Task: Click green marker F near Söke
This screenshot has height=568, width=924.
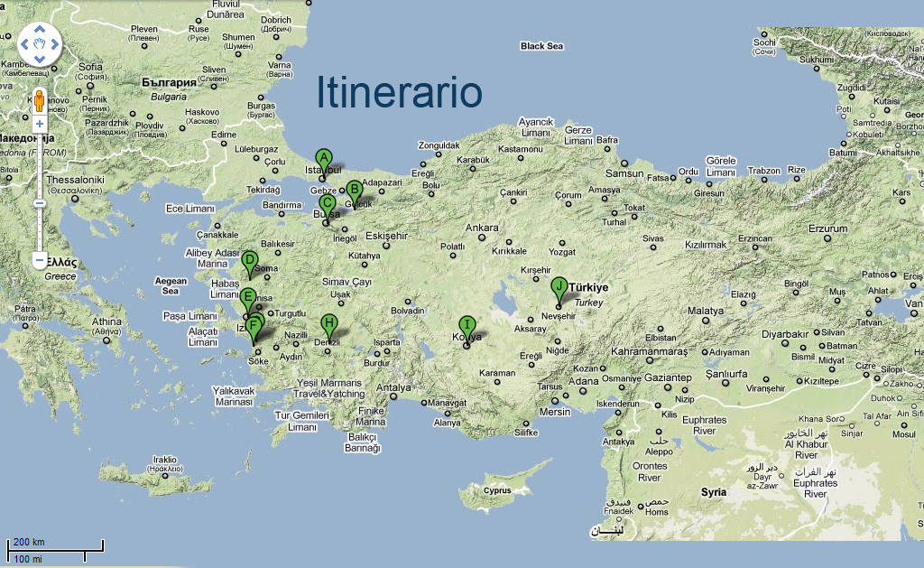Action: [254, 328]
